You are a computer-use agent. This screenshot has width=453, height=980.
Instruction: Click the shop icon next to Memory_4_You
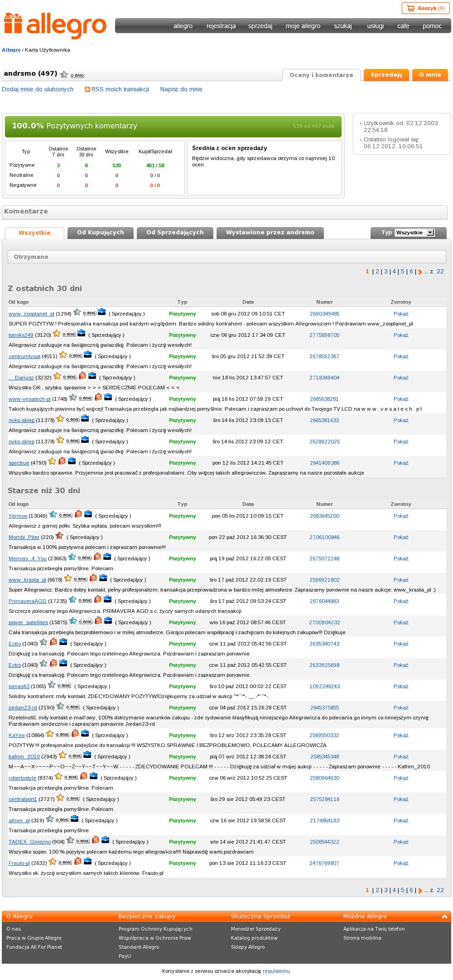(x=97, y=557)
